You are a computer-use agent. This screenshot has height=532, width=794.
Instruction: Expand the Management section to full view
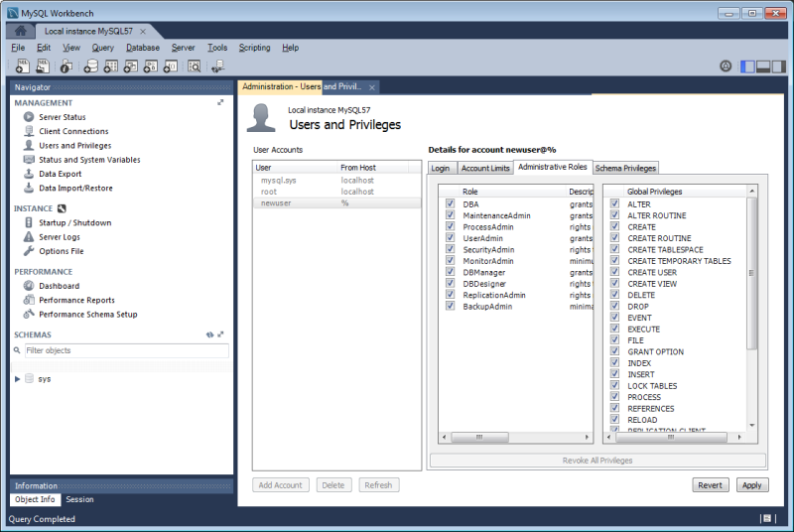pyautogui.click(x=220, y=103)
